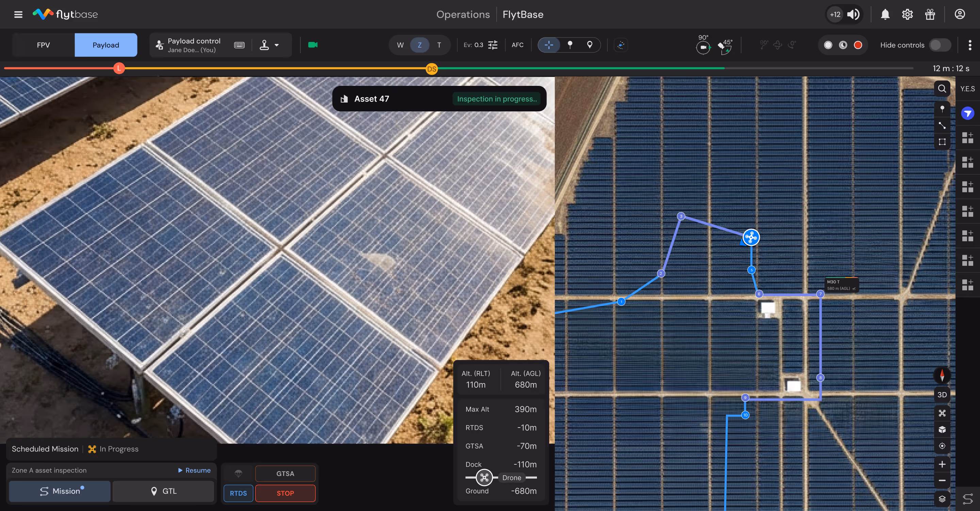Expand the joystick control dropdown
The height and width of the screenshot is (511, 980).
[276, 45]
